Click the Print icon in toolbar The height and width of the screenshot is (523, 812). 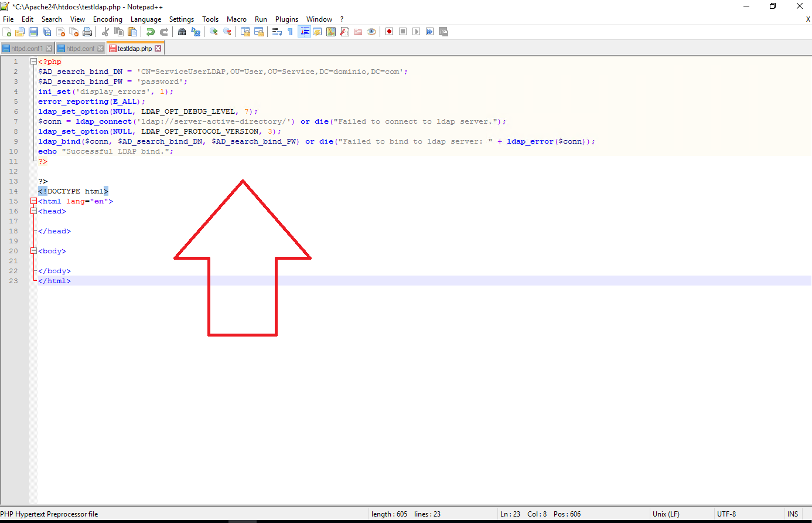[87, 32]
